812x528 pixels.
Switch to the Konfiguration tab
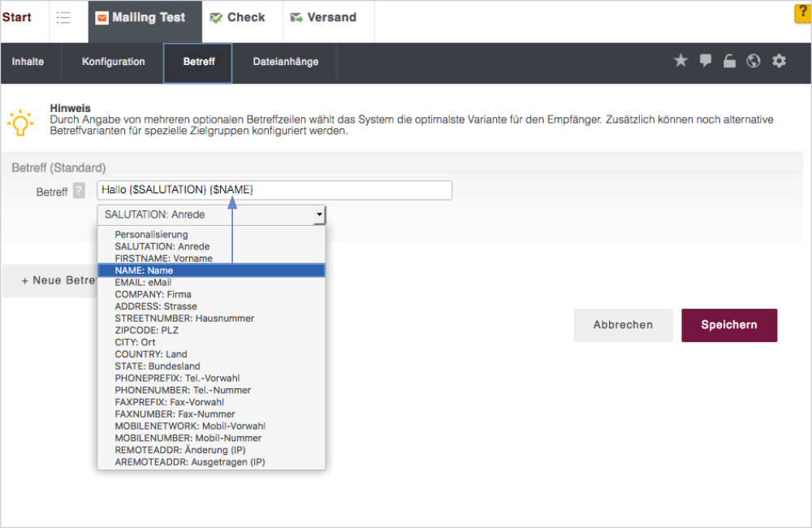click(x=114, y=62)
